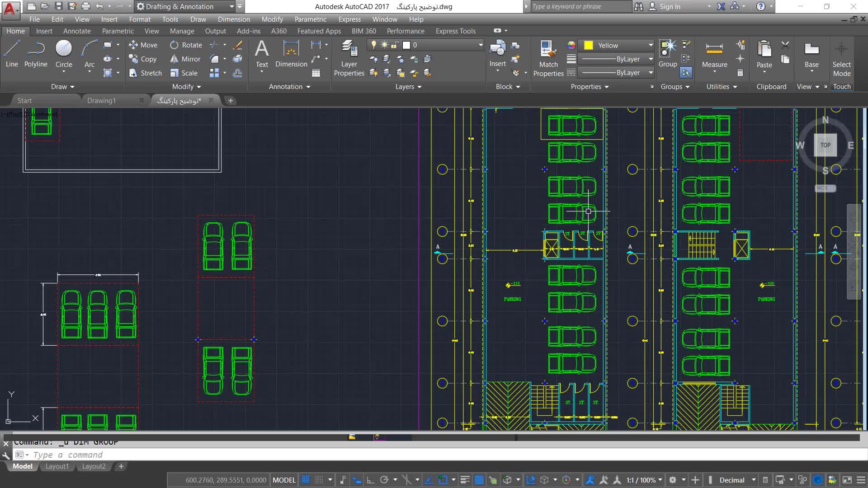Toggle snap mode in status bar
868x488 pixels.
pos(319,480)
